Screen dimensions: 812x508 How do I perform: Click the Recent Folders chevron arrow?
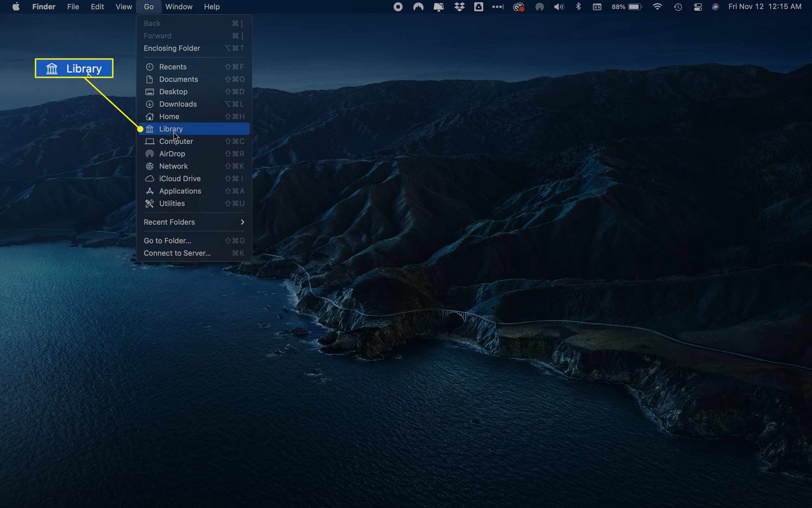(242, 222)
